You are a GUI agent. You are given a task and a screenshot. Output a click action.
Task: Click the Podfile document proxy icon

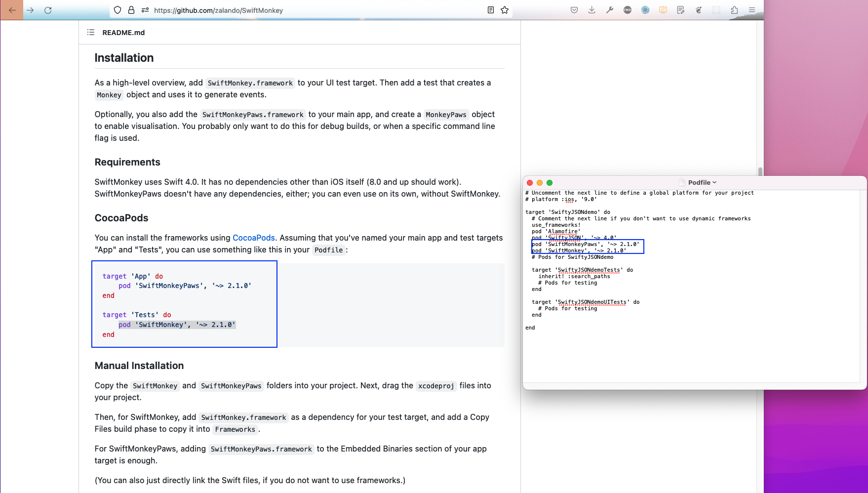[682, 182]
